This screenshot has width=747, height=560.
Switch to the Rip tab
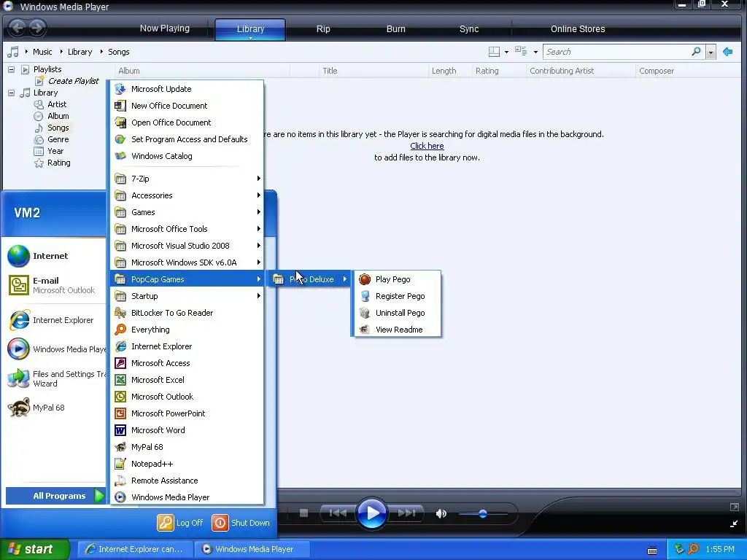323,28
